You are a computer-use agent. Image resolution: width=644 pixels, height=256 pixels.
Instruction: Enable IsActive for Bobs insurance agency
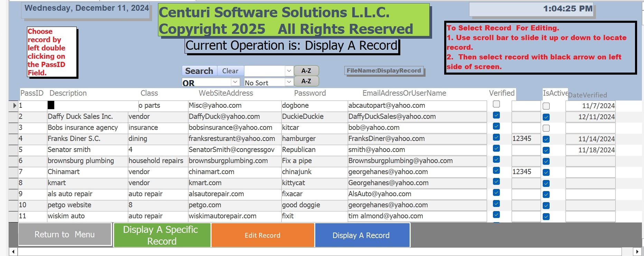[x=546, y=128]
